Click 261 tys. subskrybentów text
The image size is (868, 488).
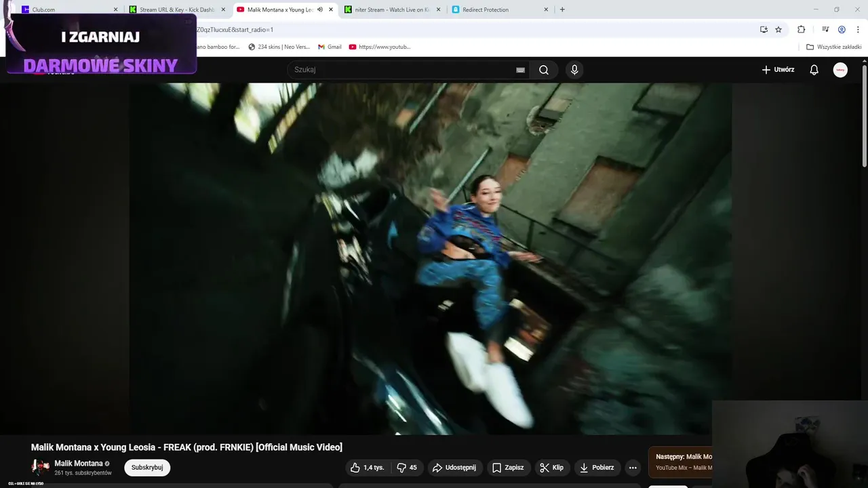coord(83,473)
